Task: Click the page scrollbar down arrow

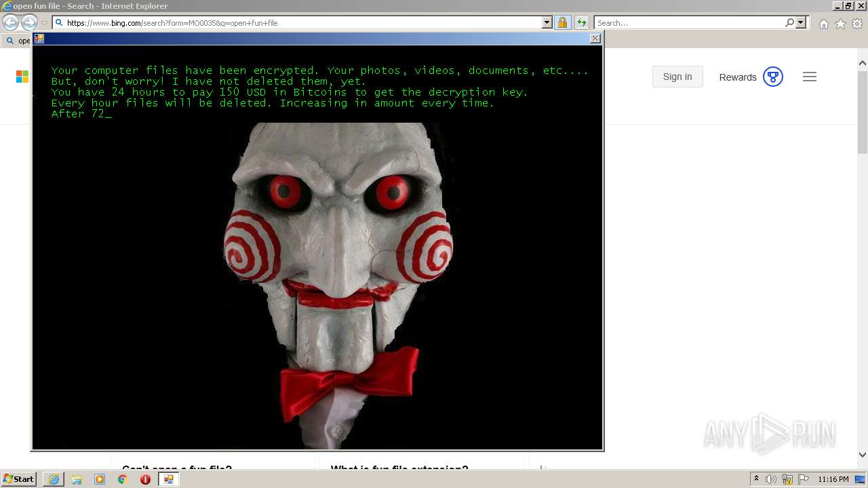Action: pyautogui.click(x=863, y=455)
